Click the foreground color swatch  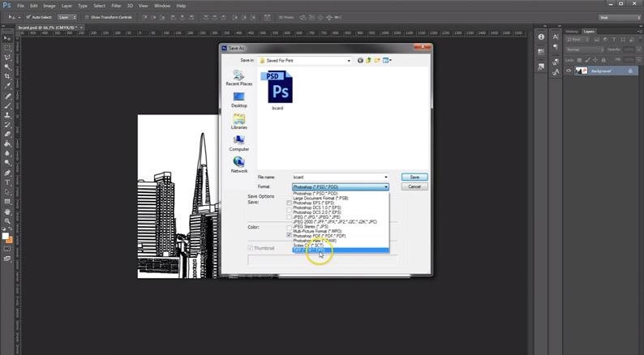click(6, 235)
